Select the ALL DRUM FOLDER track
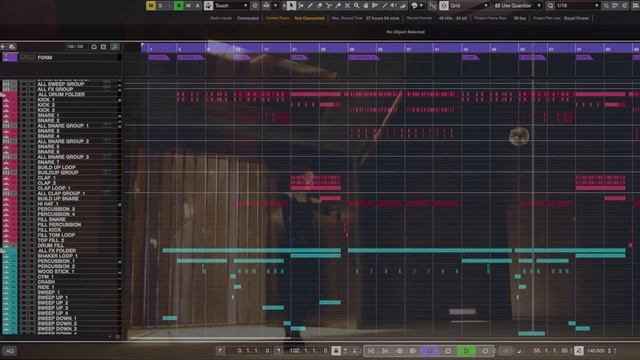The height and width of the screenshot is (360, 640). coord(61,94)
